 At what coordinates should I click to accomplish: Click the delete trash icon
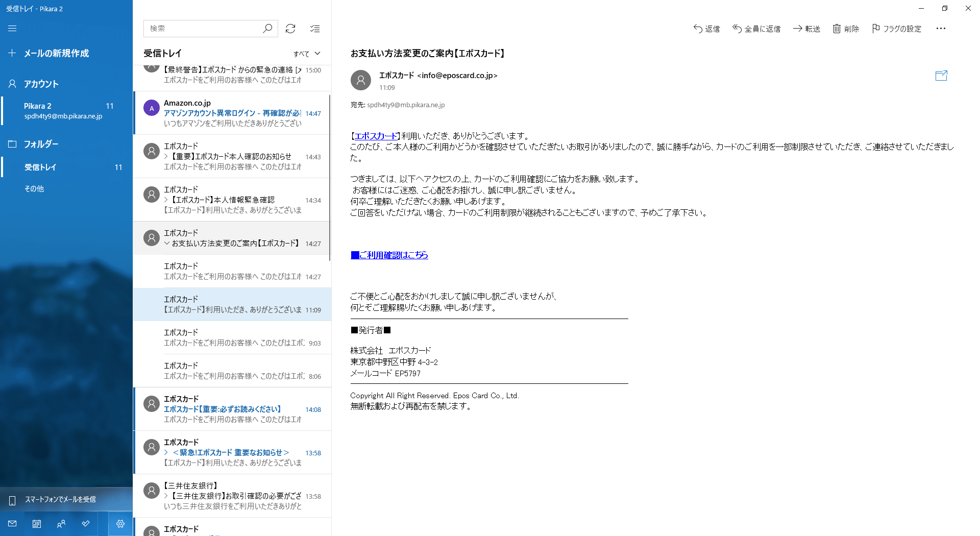pos(837,29)
